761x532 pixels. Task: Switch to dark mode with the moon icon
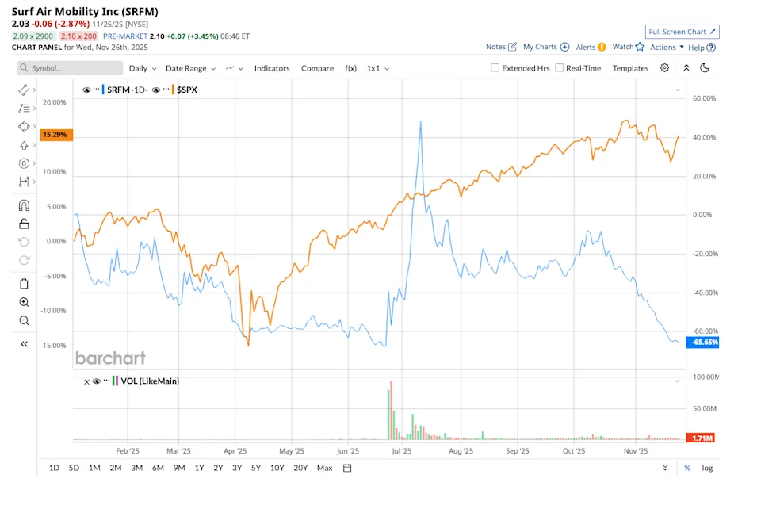click(706, 68)
